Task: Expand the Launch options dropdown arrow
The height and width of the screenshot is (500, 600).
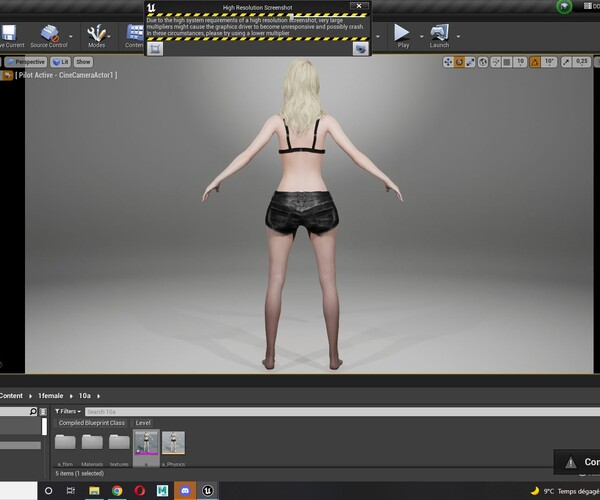Action: tap(458, 36)
